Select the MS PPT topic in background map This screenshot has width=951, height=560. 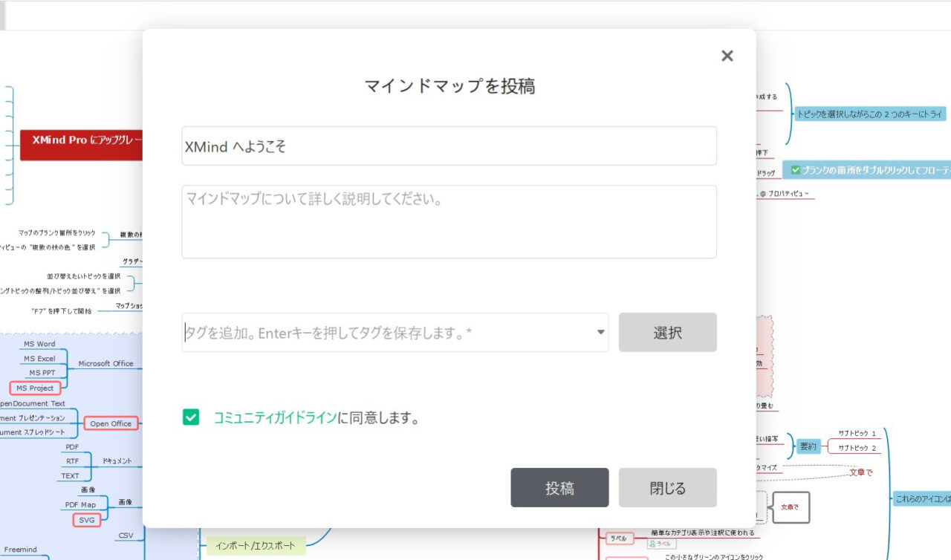42,373
